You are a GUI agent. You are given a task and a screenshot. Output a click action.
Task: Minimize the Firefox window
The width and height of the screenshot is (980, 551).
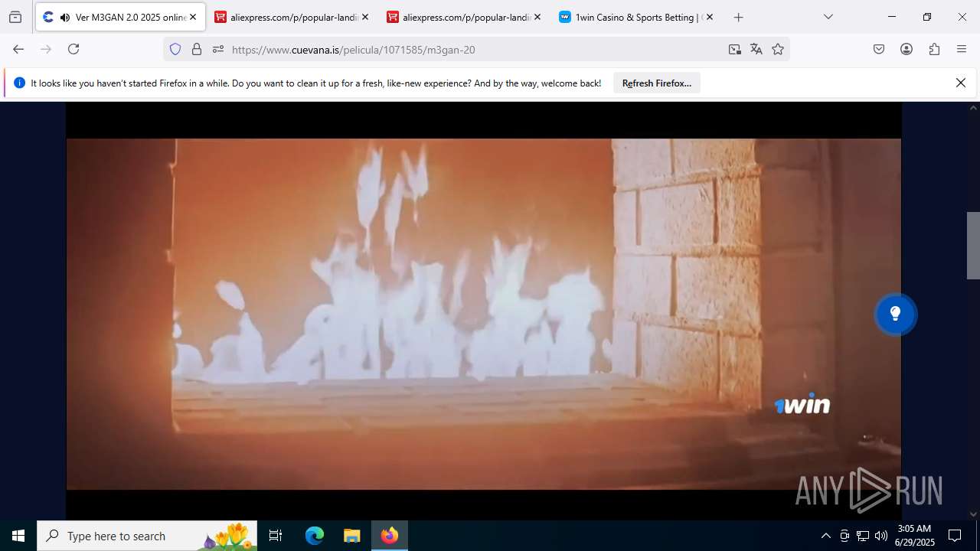[x=892, y=17]
